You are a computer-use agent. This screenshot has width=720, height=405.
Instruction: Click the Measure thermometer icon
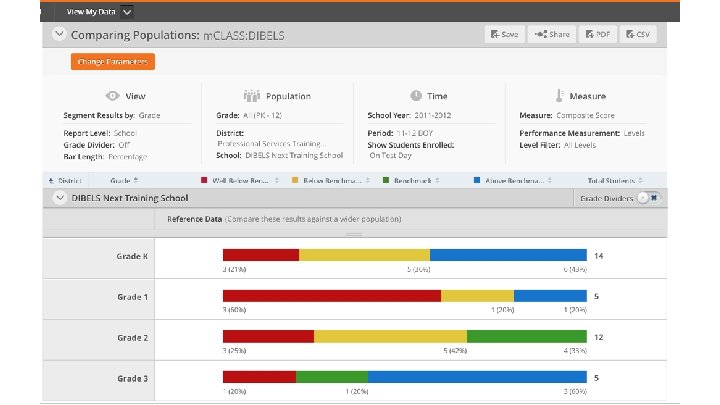pyautogui.click(x=559, y=96)
